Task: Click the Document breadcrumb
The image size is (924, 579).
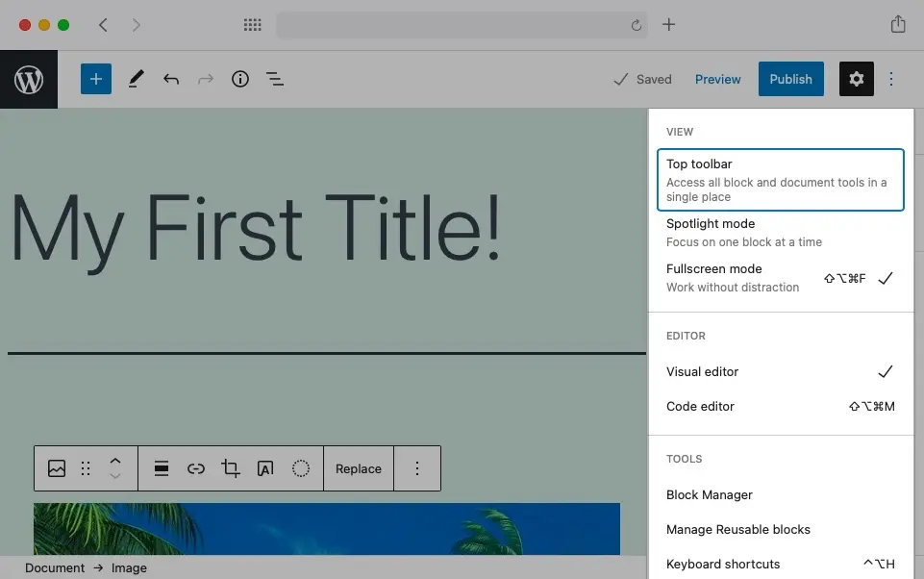Action: click(x=55, y=567)
